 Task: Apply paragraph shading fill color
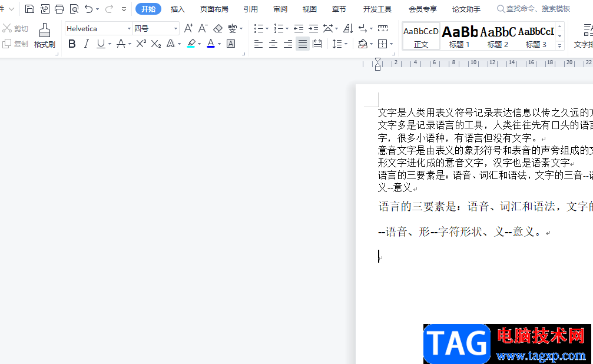[362, 44]
